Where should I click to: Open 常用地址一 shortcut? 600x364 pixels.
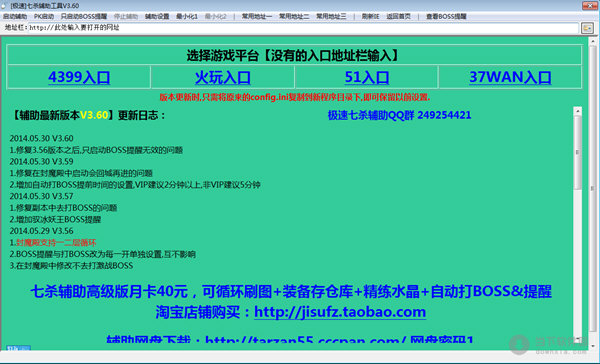257,16
